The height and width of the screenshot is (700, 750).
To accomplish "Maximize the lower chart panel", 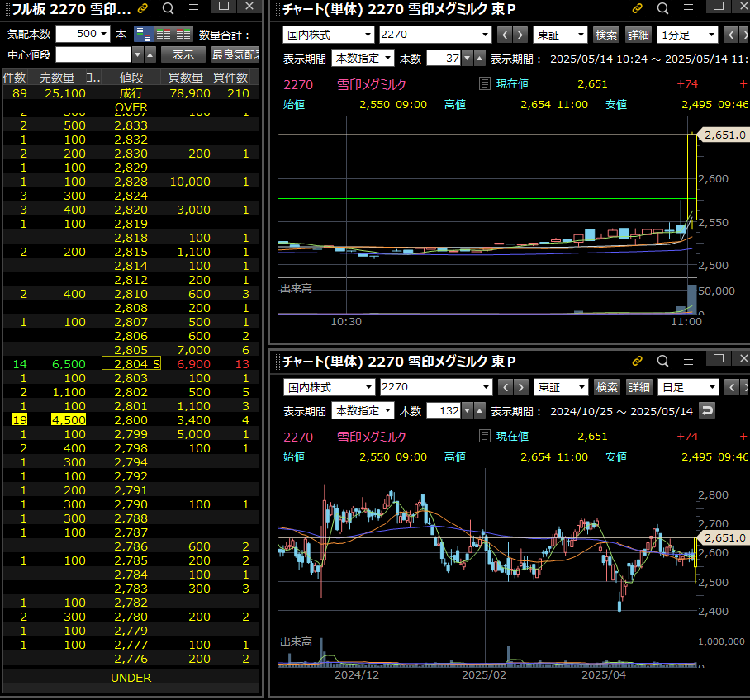I will (719, 358).
